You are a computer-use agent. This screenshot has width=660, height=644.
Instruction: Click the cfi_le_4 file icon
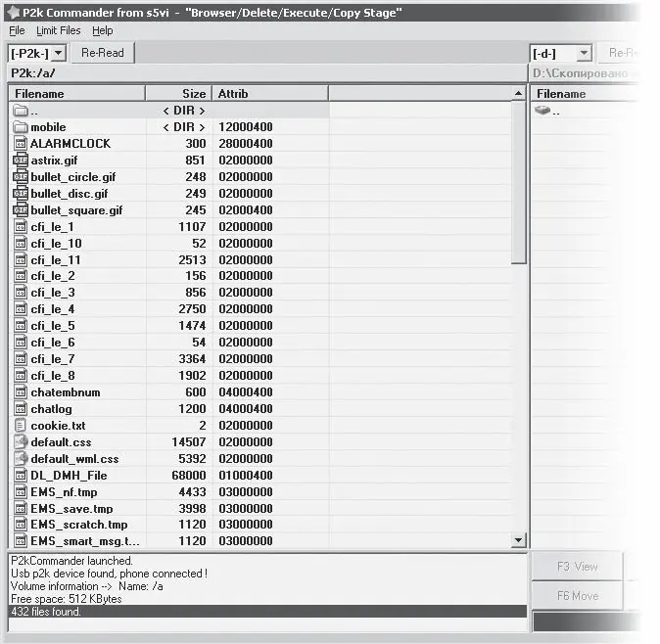[x=21, y=308]
